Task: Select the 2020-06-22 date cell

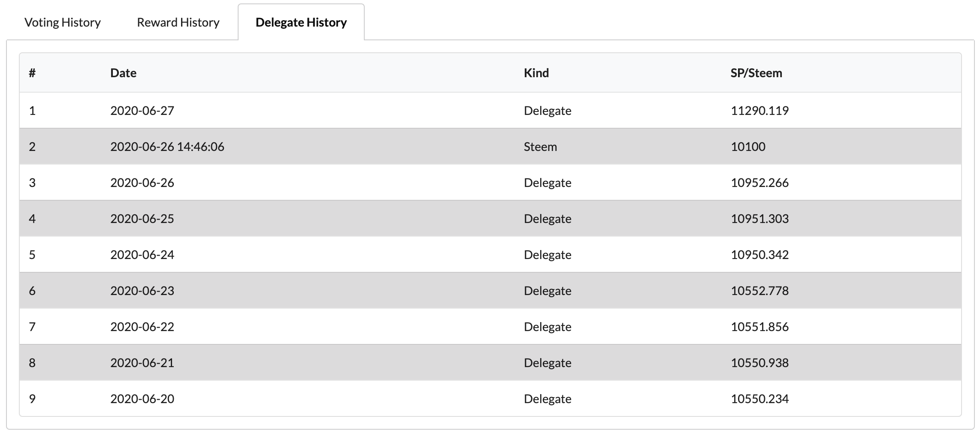Action: 142,327
